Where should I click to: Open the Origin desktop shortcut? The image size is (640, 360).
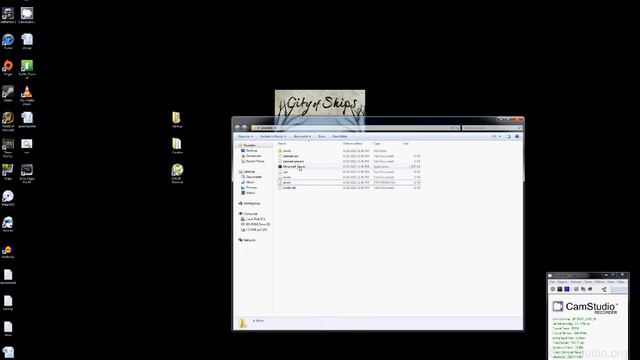click(8, 68)
